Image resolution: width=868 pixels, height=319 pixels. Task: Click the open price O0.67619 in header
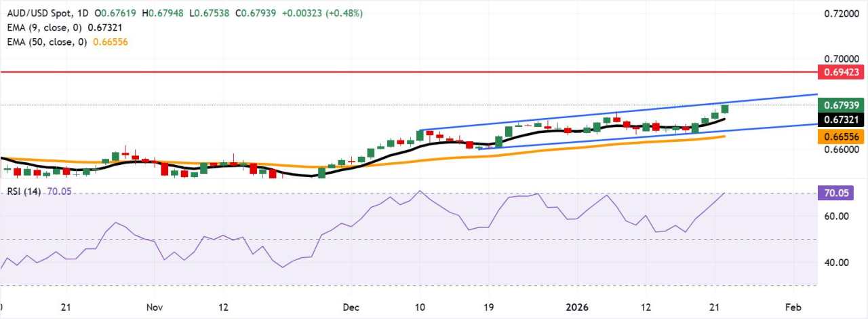coord(117,13)
